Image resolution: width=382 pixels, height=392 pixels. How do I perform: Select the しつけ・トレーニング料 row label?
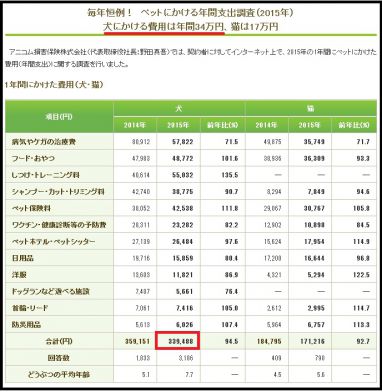tap(45, 175)
